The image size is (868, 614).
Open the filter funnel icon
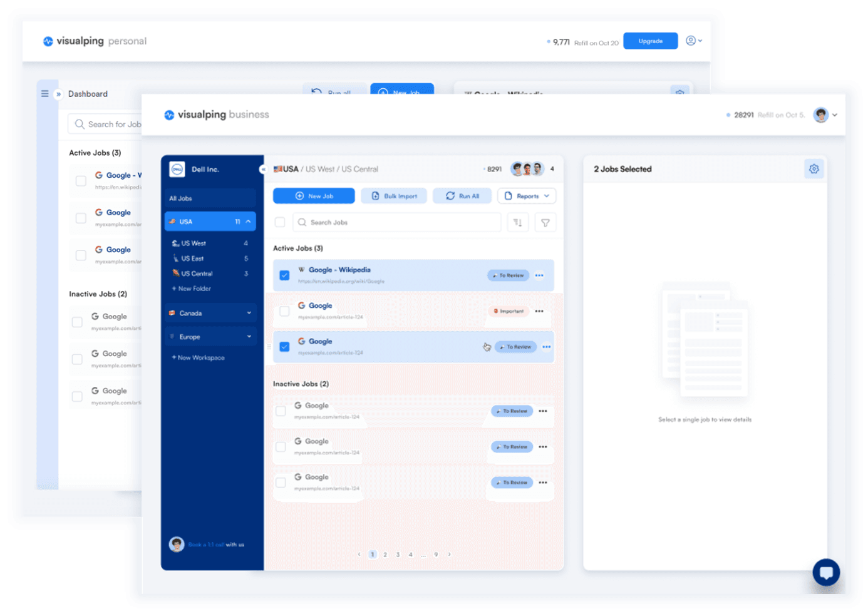pos(545,222)
